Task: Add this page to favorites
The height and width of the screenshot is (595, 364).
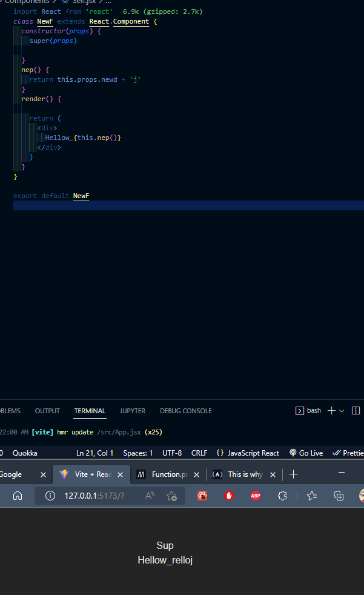Action: point(172,496)
